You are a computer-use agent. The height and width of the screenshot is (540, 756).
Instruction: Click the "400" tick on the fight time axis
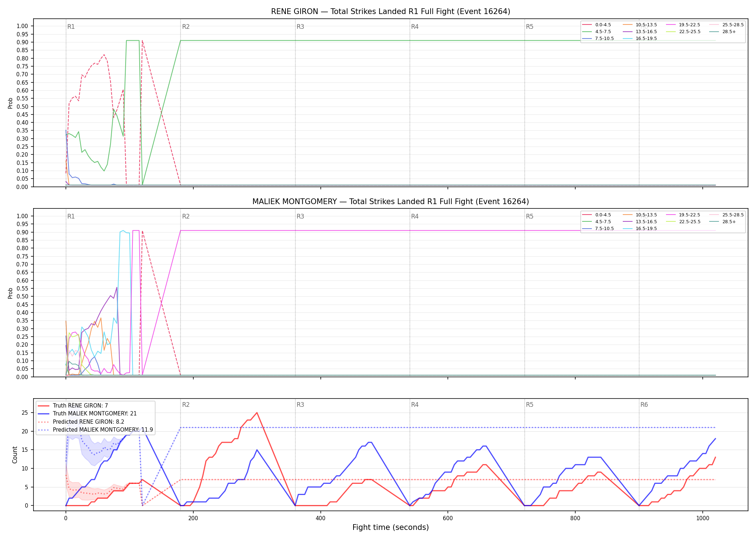tap(320, 518)
